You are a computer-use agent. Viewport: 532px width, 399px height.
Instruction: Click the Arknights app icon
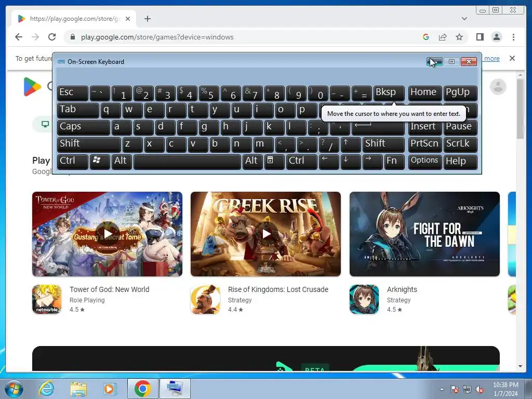pos(364,299)
